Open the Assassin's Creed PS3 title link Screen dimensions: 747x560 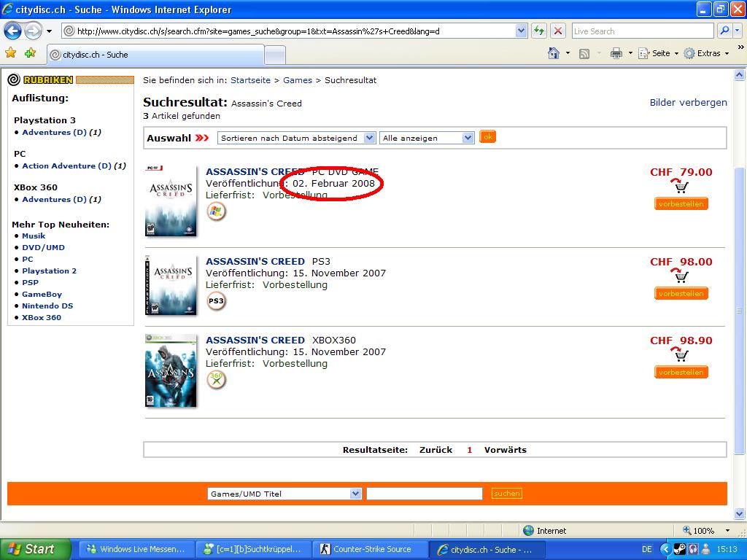(x=255, y=262)
